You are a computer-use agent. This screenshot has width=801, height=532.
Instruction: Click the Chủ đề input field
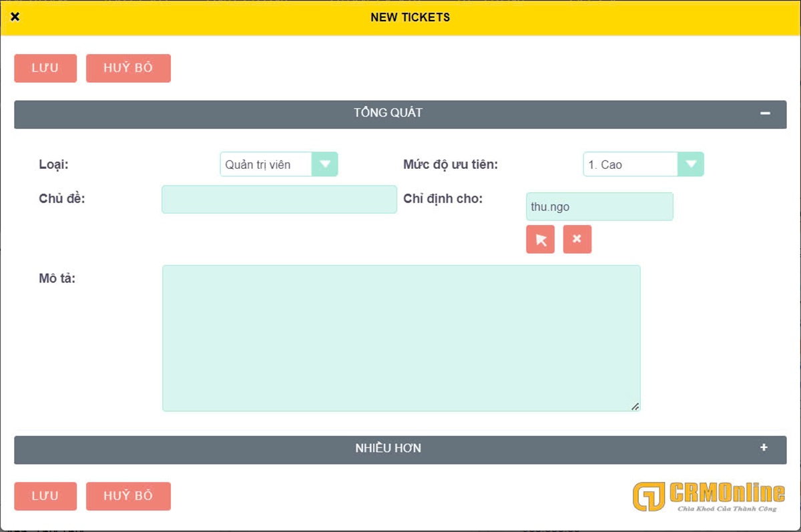tap(278, 199)
